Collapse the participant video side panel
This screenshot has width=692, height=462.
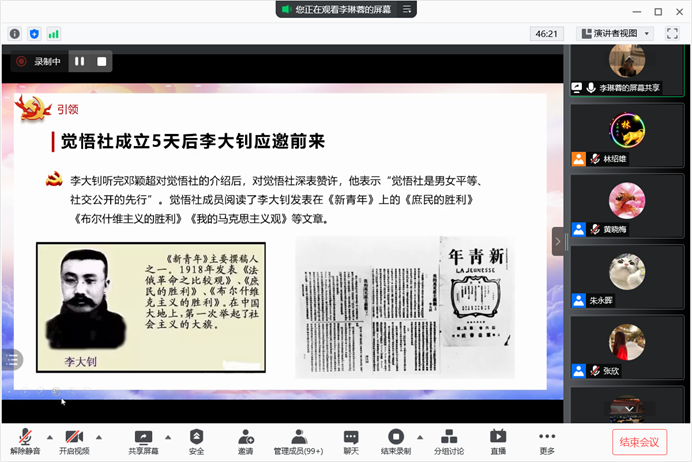pyautogui.click(x=558, y=240)
